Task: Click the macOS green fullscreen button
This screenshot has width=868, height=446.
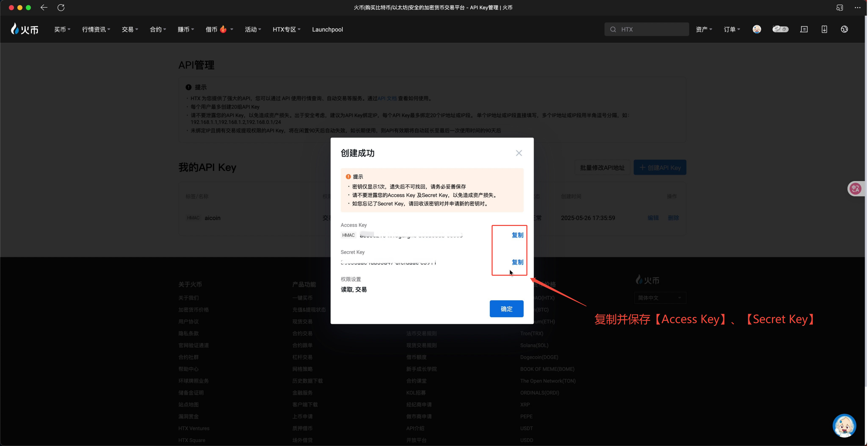Action: point(29,8)
